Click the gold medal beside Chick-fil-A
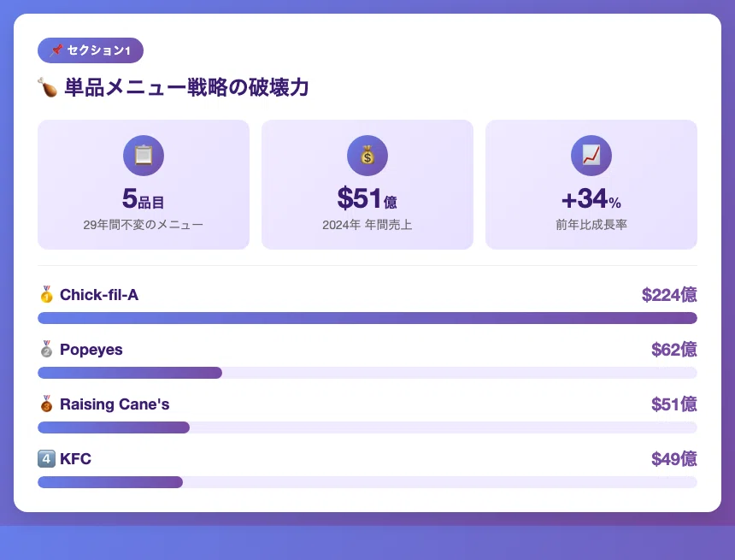Screen dimensions: 735x560 pyautogui.click(x=46, y=295)
